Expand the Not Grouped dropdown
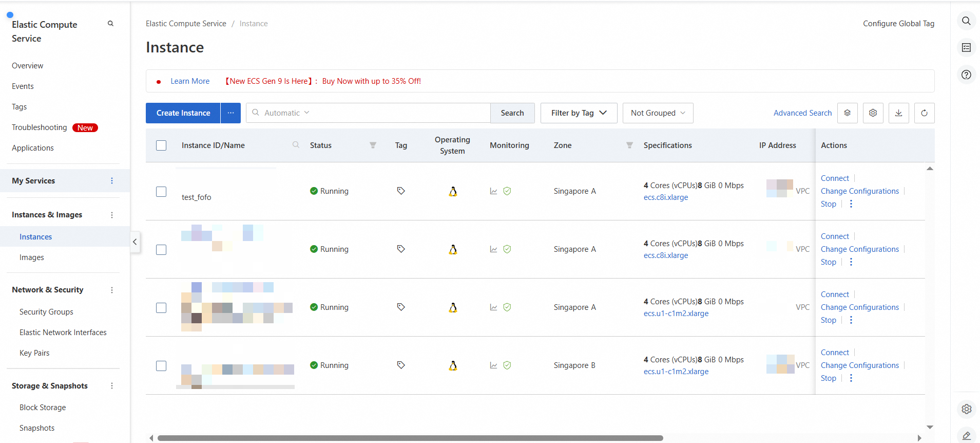 click(658, 113)
